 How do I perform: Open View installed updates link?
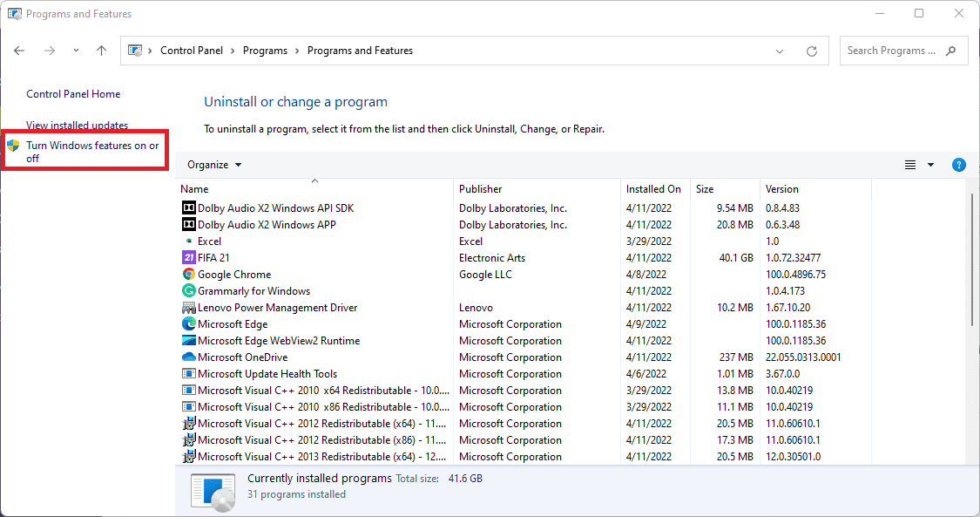(77, 125)
